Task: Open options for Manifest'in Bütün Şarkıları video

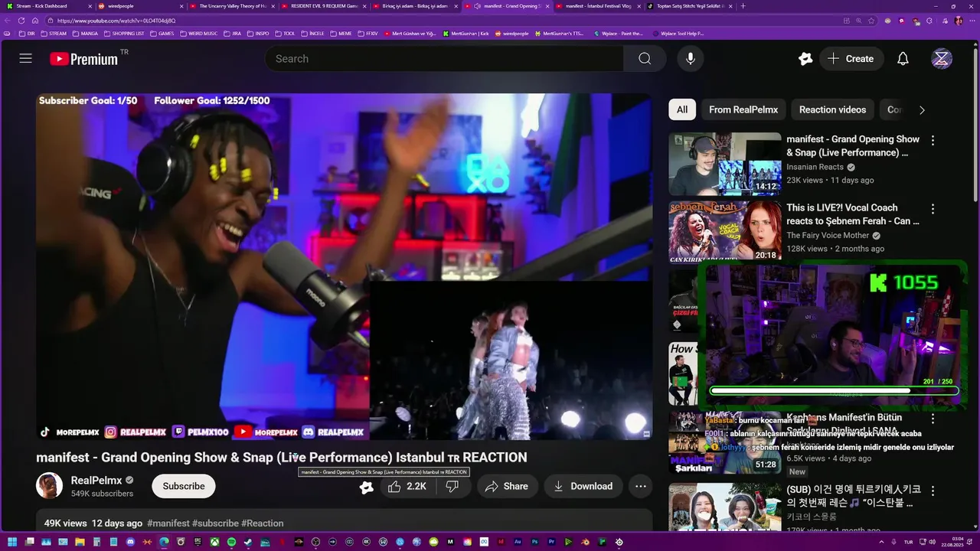Action: (933, 419)
